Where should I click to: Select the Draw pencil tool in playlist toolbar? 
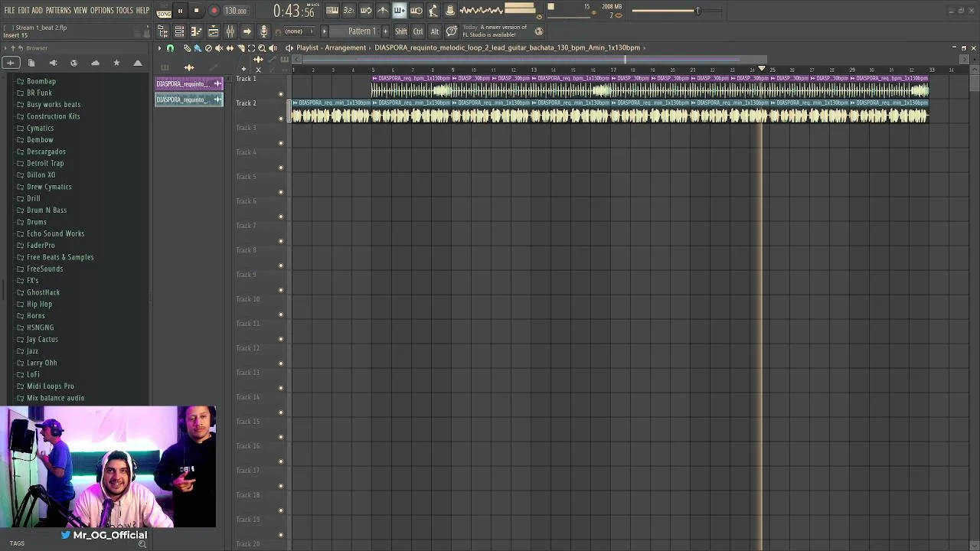tap(187, 48)
